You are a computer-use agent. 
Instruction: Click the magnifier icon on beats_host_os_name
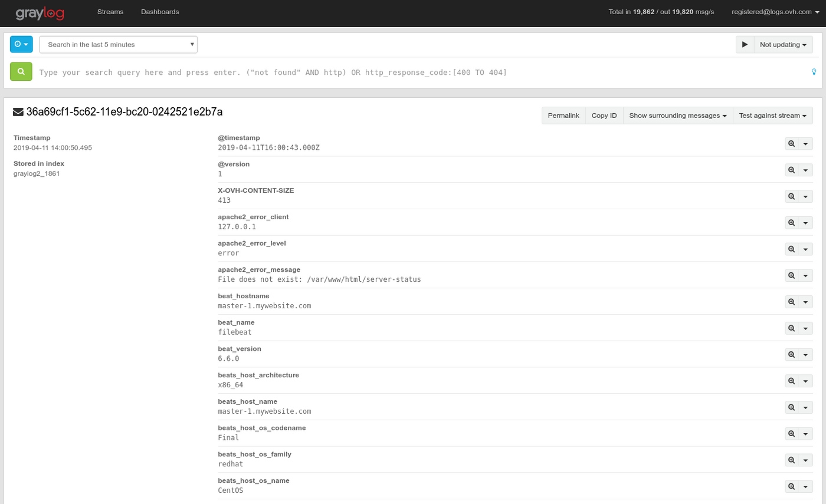[x=791, y=486]
